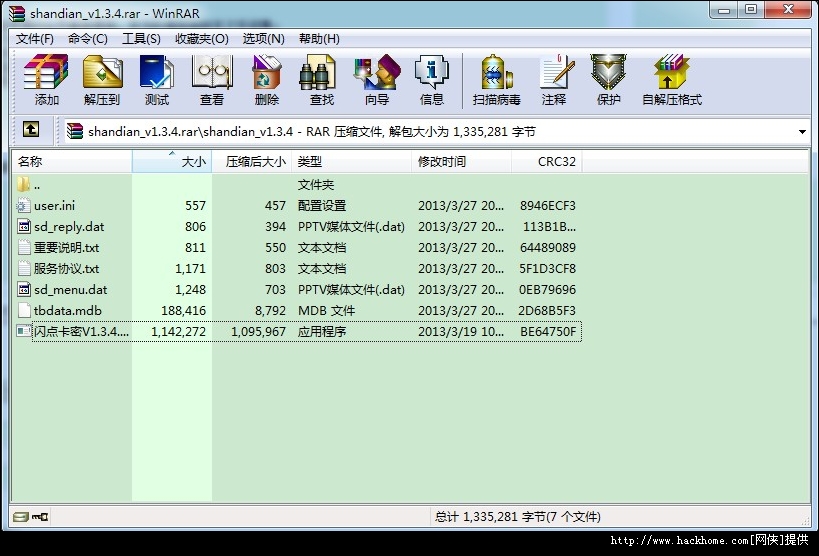Open the 收藏夹(O) menu
819x556 pixels.
[202, 39]
